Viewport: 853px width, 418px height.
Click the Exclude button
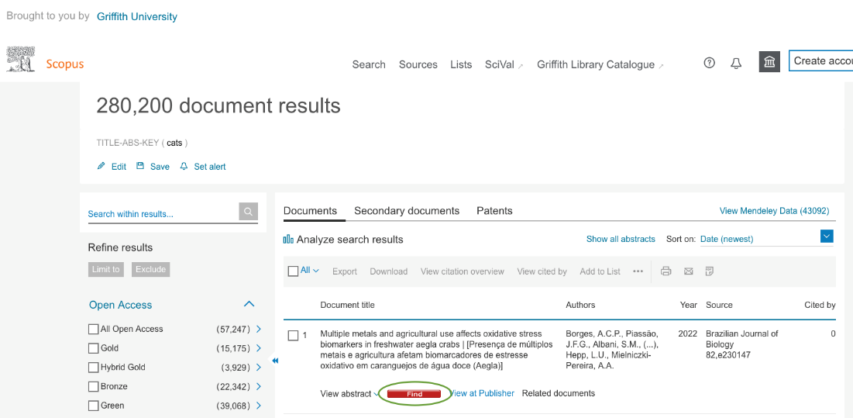[x=151, y=269]
